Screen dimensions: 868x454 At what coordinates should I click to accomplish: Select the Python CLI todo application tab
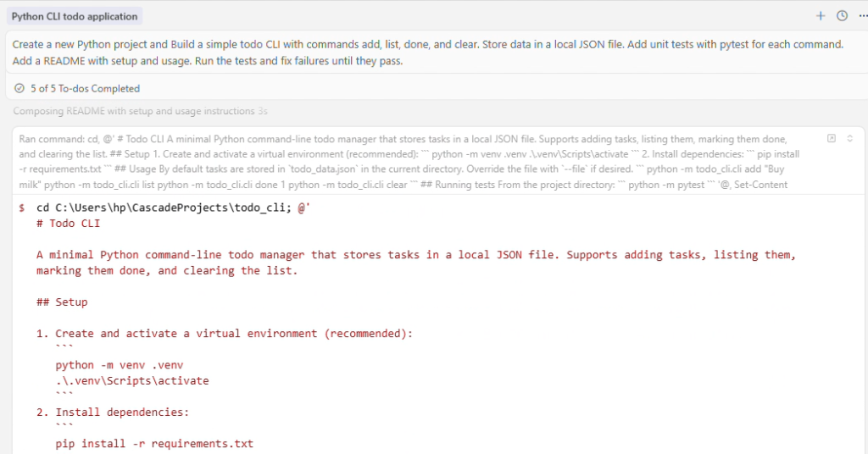tap(75, 16)
